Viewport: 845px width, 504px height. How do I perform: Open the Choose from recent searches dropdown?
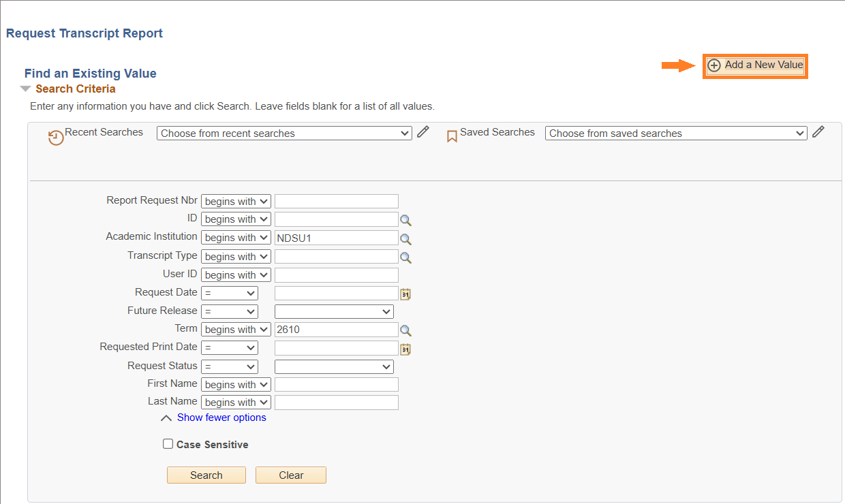[283, 133]
